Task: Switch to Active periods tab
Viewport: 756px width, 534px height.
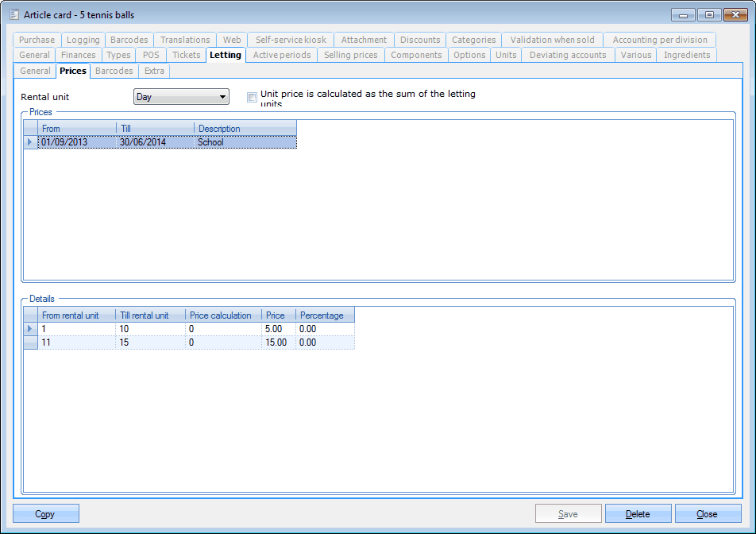Action: pyautogui.click(x=281, y=55)
